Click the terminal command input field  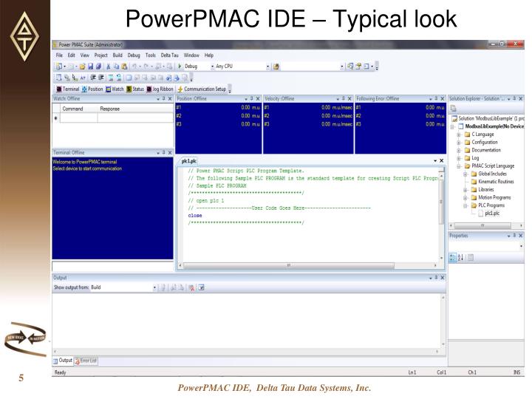[112, 266]
